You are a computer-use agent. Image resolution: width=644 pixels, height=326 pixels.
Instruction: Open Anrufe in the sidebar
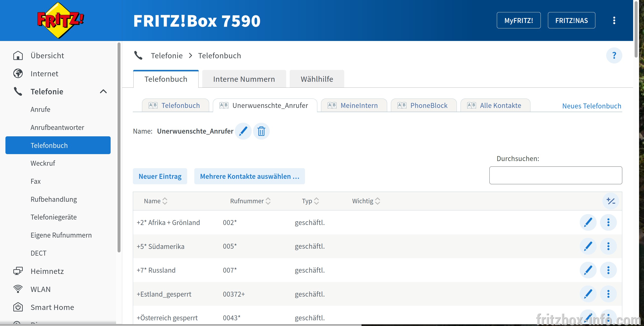tap(40, 109)
